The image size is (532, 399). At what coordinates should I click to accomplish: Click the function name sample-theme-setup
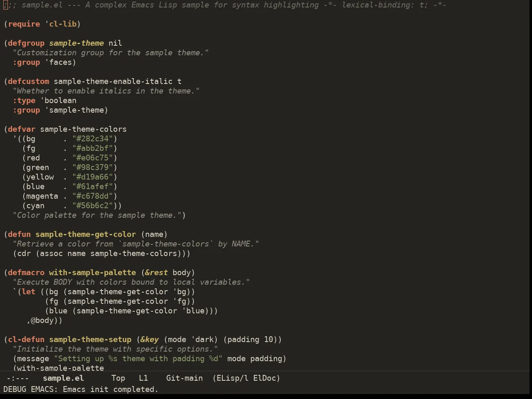pos(90,340)
